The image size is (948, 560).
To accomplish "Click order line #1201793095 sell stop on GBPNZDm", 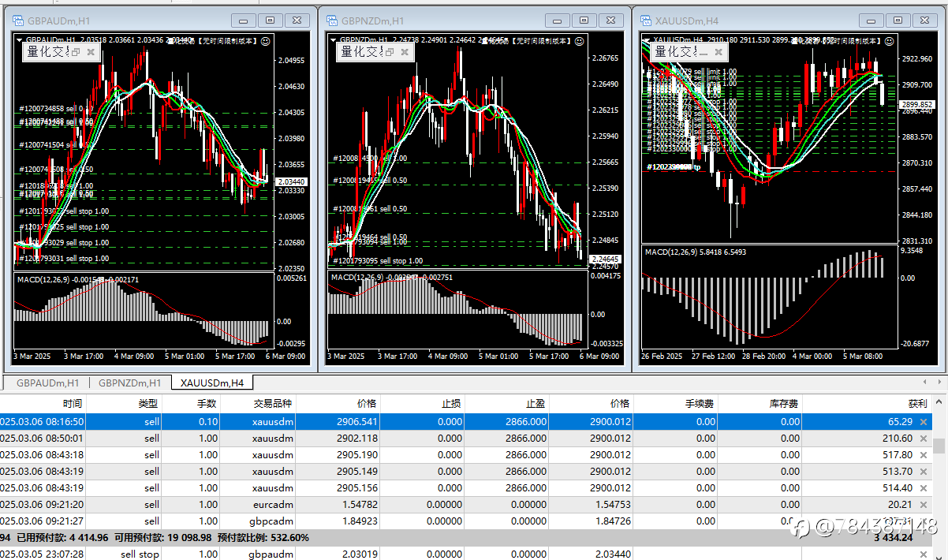I will coord(378,261).
